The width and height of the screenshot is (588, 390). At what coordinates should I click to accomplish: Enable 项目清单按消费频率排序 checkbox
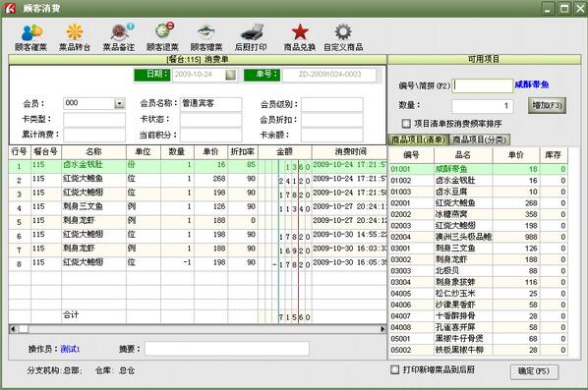[x=406, y=123]
